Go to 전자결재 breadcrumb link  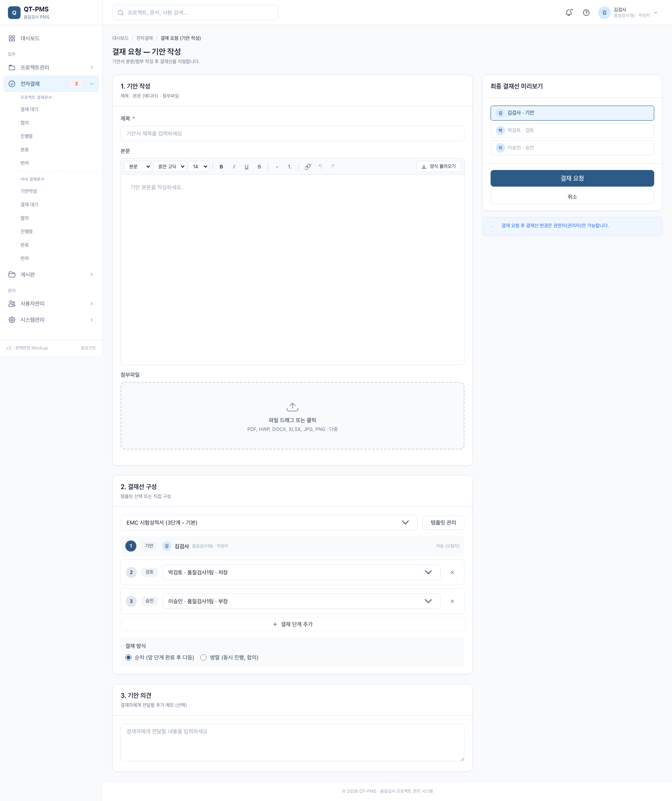tap(144, 38)
